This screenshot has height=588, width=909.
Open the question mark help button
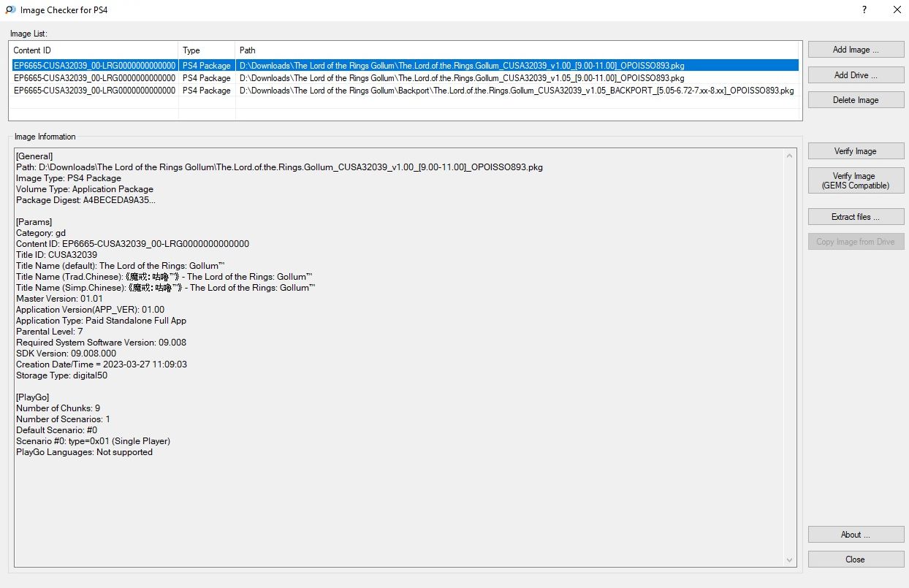coord(864,10)
